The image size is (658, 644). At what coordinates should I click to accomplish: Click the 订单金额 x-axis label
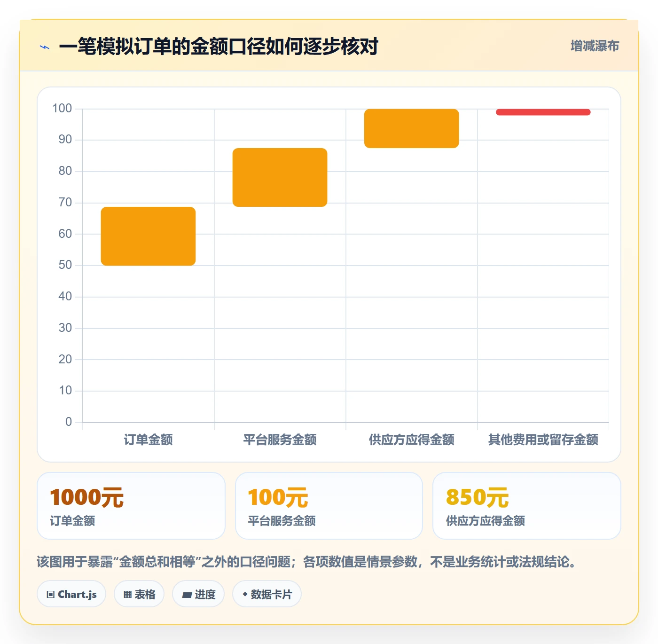click(x=148, y=440)
